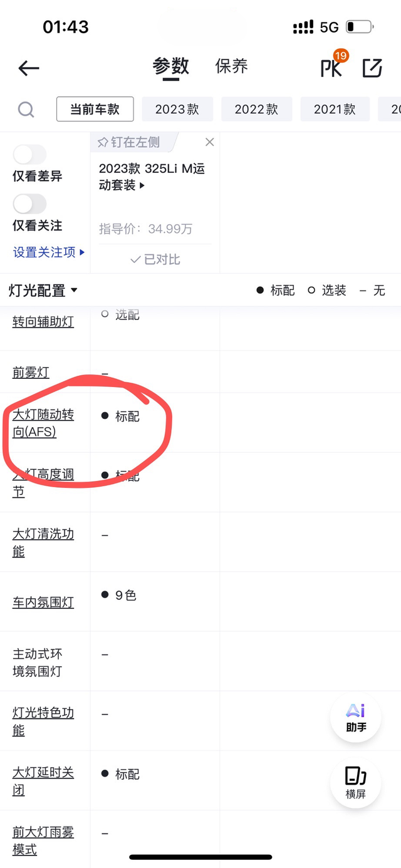
Task: Enable the 仅看关注 switch
Action: pyautogui.click(x=30, y=204)
